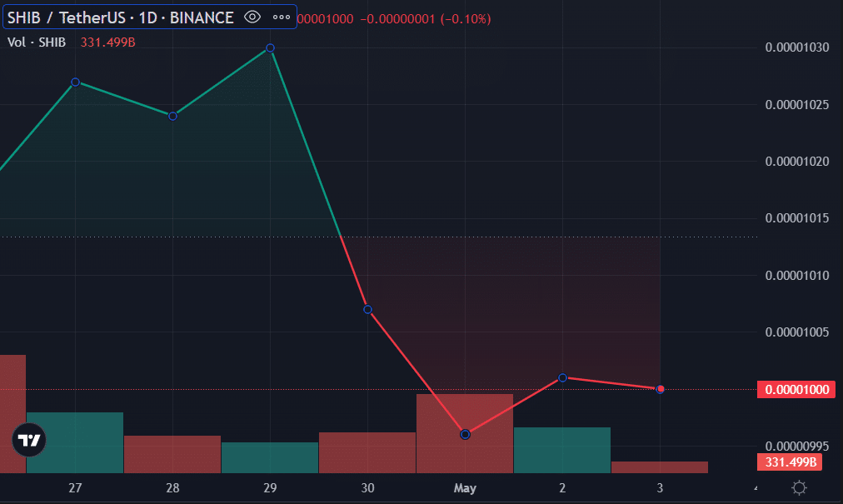Click the small red volume bar for 3
The width and height of the screenshot is (843, 504).
pos(660,467)
